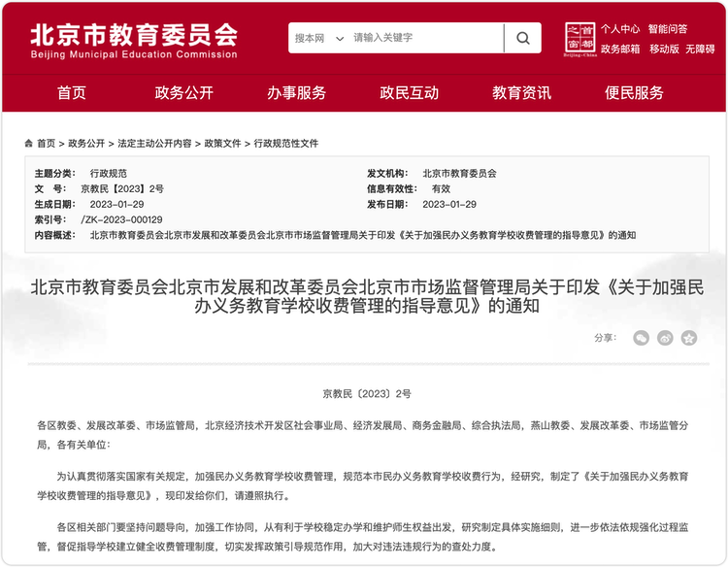Share article via Weibo icon

tap(665, 338)
